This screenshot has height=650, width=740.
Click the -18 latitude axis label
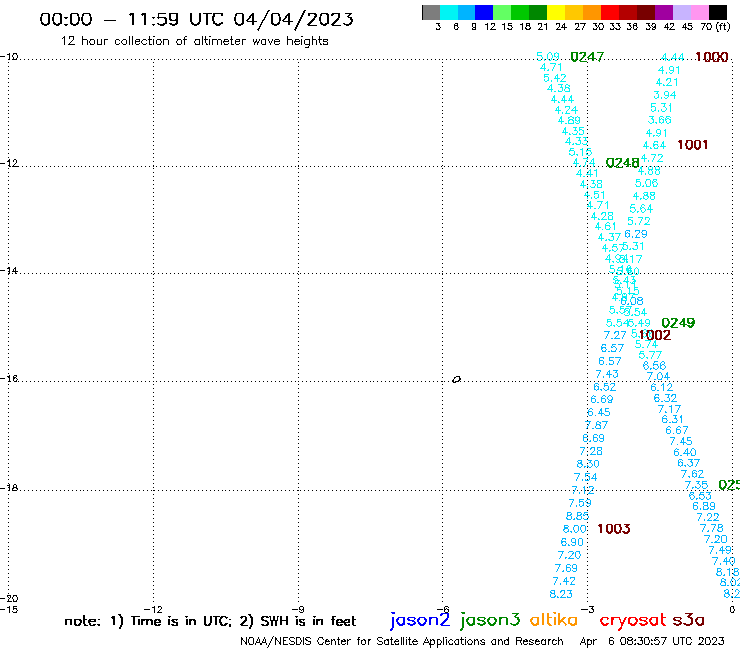click(9, 488)
